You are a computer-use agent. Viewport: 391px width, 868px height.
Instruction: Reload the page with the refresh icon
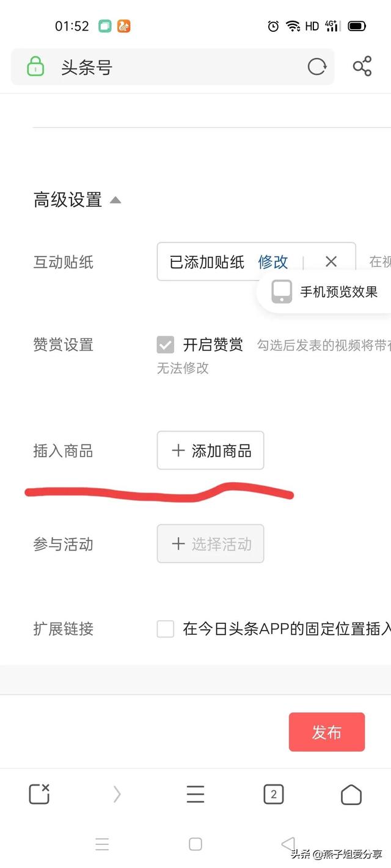(x=316, y=67)
